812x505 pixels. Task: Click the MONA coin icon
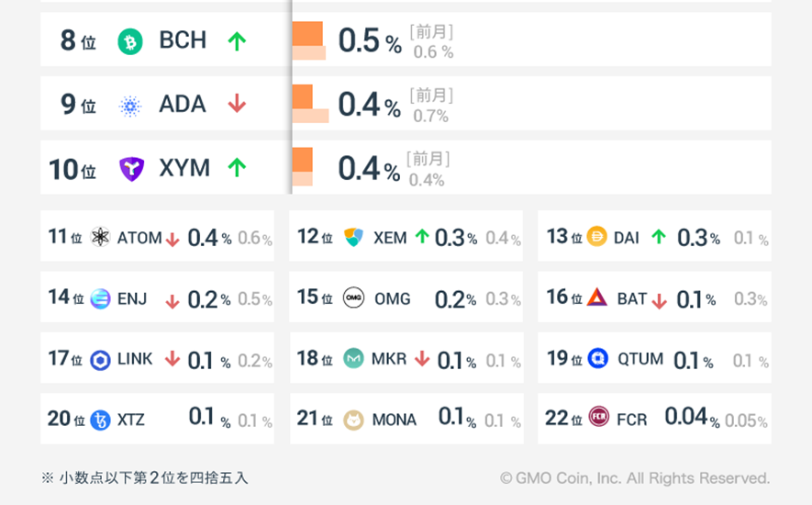[353, 420]
